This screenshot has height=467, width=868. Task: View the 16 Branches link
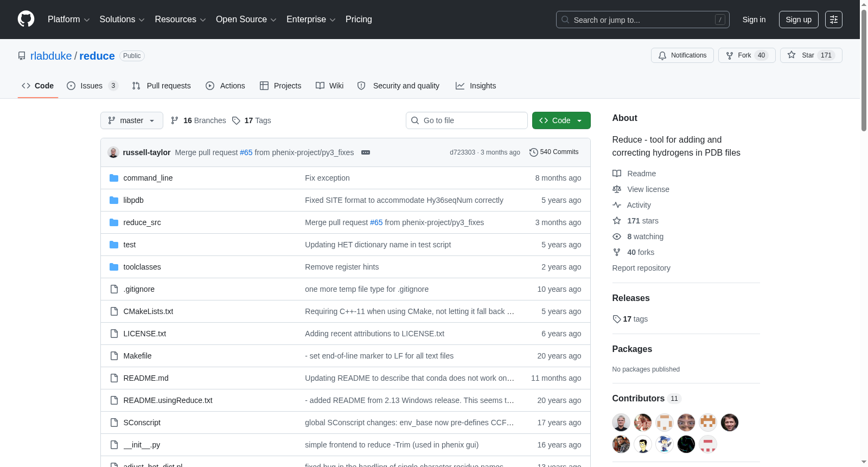pos(199,120)
